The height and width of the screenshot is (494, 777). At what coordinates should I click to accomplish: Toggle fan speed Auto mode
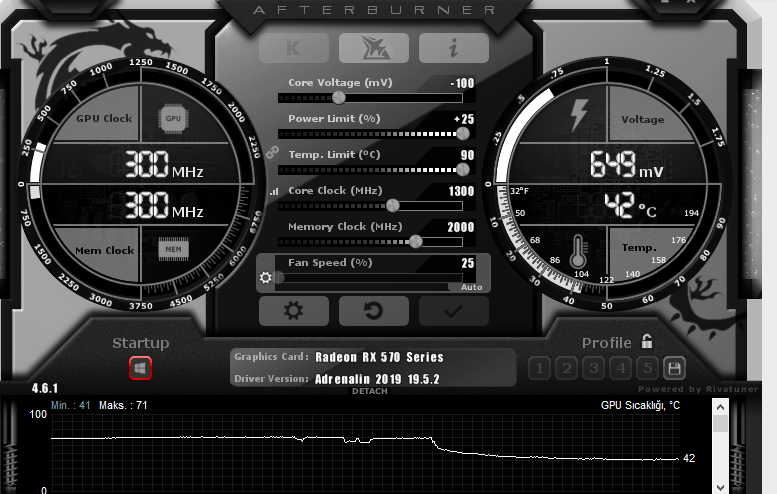coord(471,287)
